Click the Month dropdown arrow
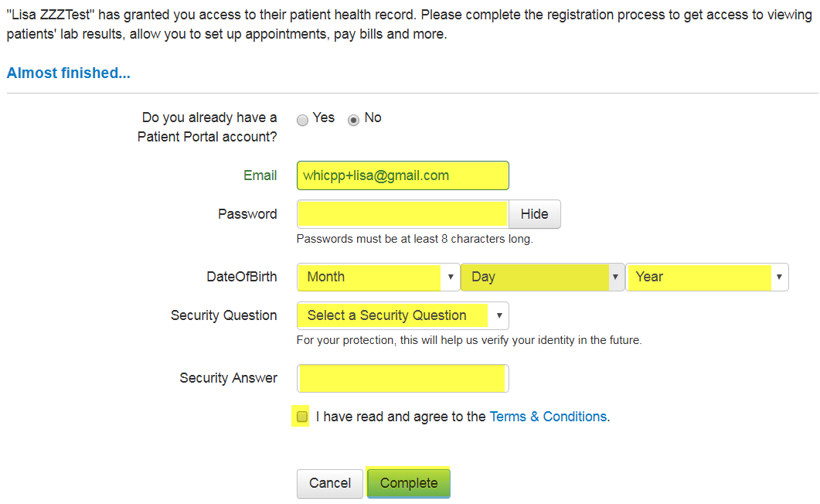Screen dimensions: 820x504 pyautogui.click(x=450, y=277)
